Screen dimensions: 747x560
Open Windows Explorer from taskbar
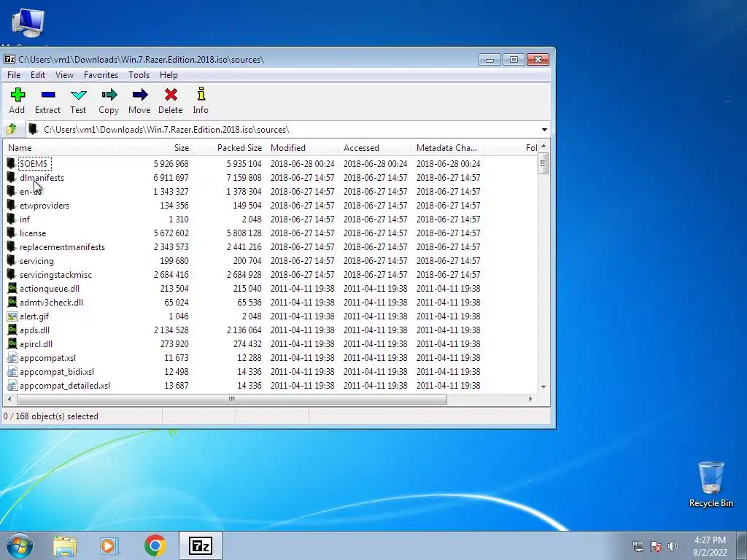65,546
